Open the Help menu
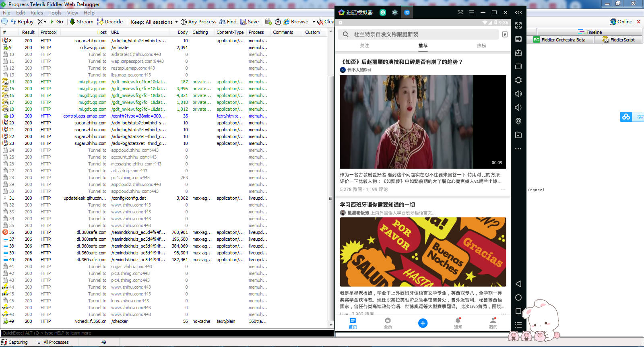The height and width of the screenshot is (347, 644). [x=89, y=13]
